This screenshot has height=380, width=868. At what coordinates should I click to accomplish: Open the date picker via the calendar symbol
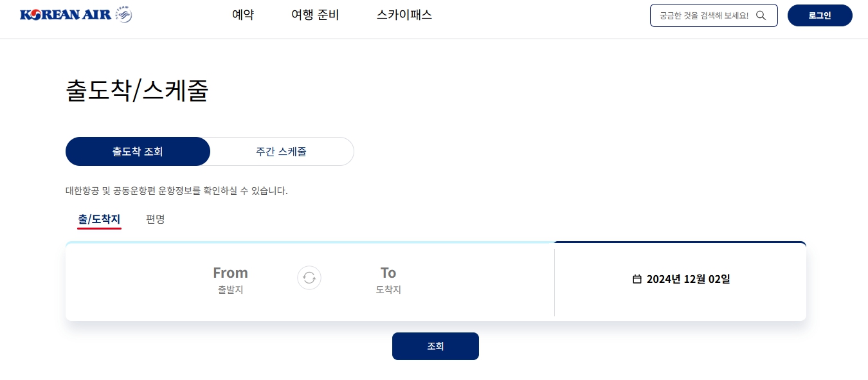(637, 278)
